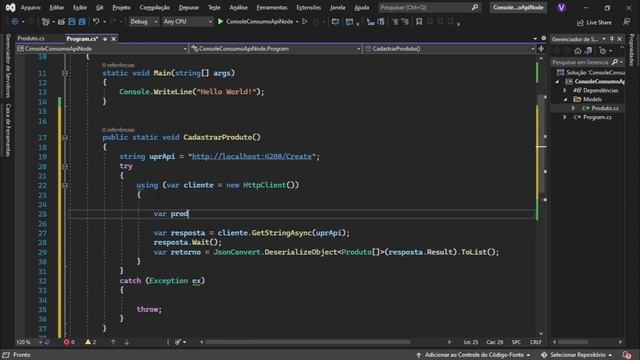Create new project icon in toolbar
The height and width of the screenshot is (360, 640).
(46, 22)
